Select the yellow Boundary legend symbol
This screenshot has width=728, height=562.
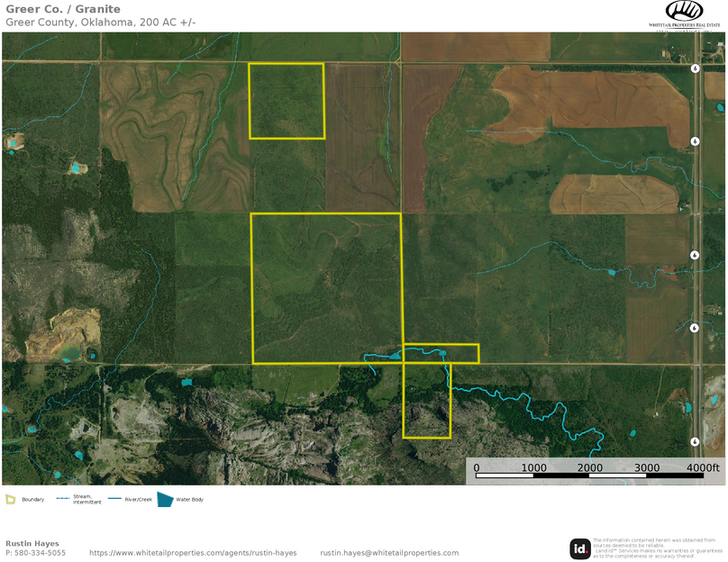click(11, 499)
